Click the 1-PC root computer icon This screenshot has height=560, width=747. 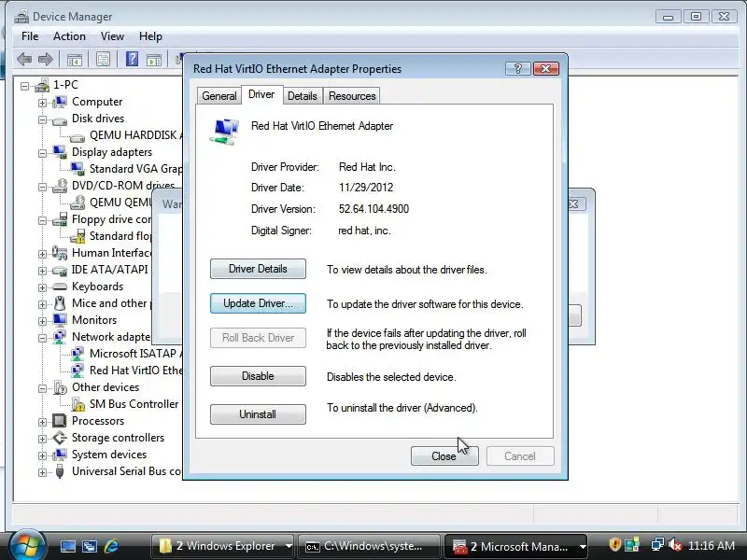pyautogui.click(x=42, y=85)
